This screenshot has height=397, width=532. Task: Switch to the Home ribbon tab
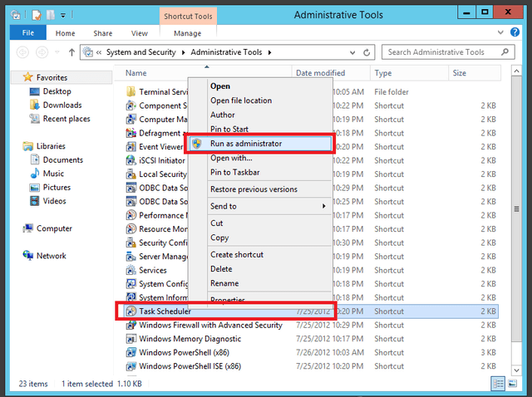pyautogui.click(x=65, y=33)
